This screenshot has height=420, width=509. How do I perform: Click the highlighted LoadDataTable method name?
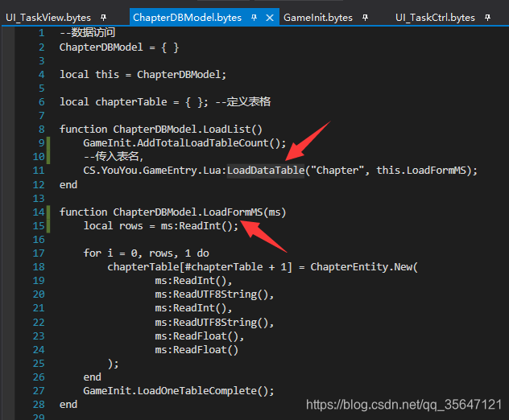[266, 171]
